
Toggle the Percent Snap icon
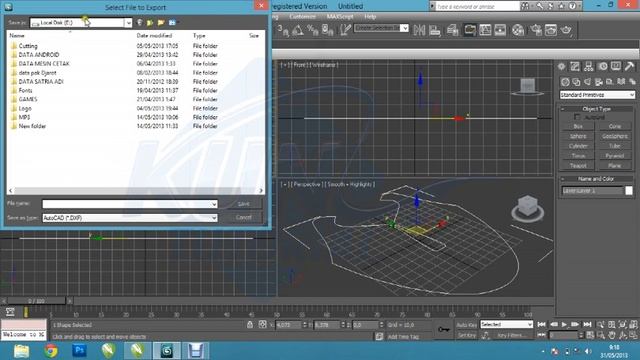coord(313,30)
